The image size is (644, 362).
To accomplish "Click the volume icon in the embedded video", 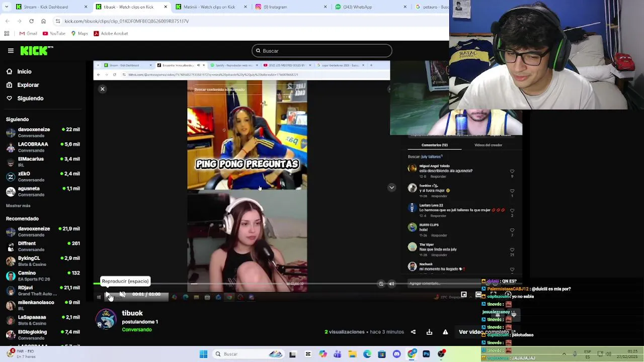I will tap(391, 284).
